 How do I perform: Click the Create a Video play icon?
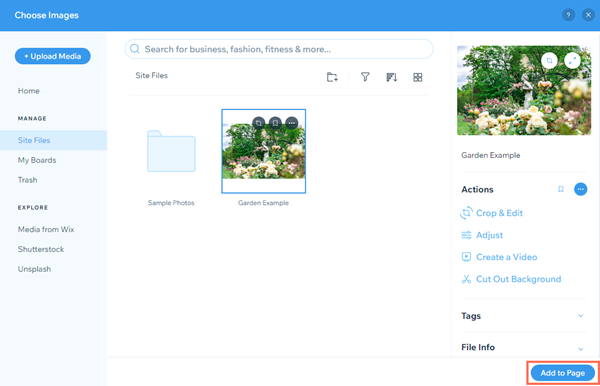click(x=466, y=257)
